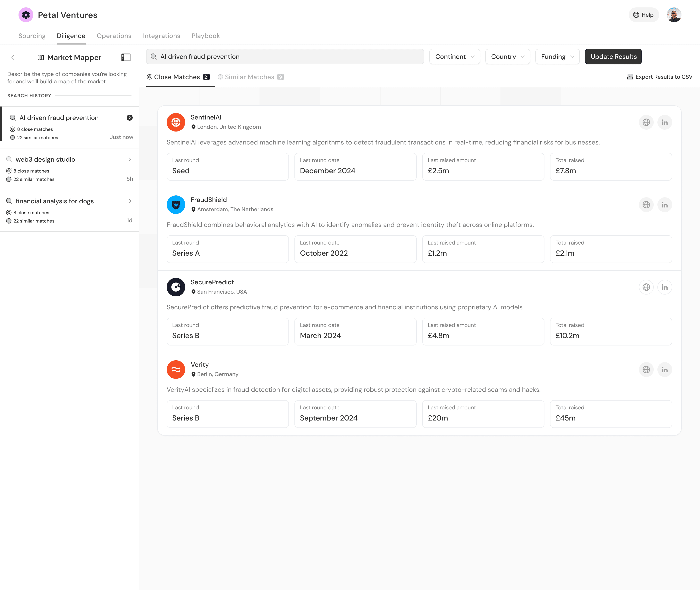The image size is (700, 590).
Task: Expand the Continent filter dropdown
Action: (454, 57)
